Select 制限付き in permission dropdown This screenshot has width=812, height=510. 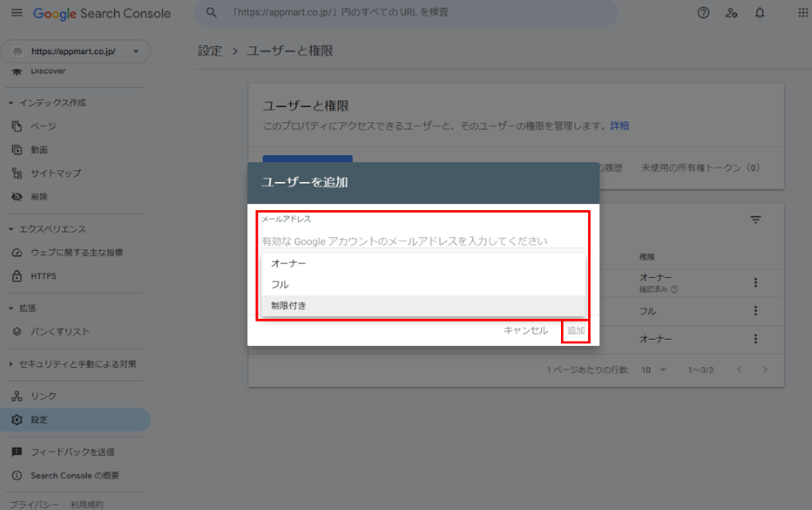pyautogui.click(x=423, y=305)
